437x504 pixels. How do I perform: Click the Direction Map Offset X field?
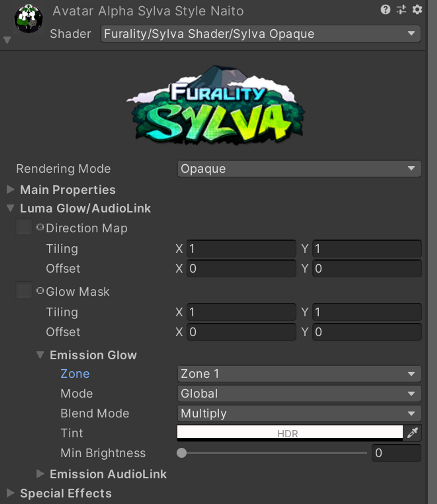coord(241,269)
